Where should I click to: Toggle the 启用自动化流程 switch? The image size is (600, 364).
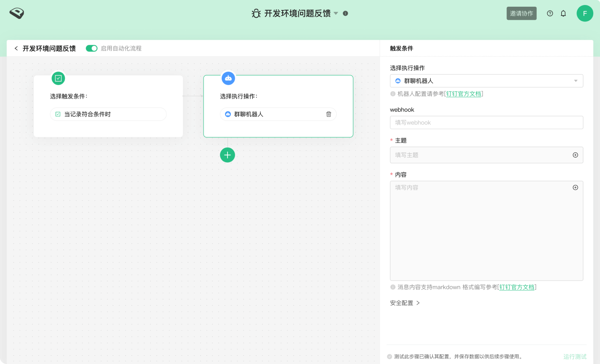coord(91,48)
